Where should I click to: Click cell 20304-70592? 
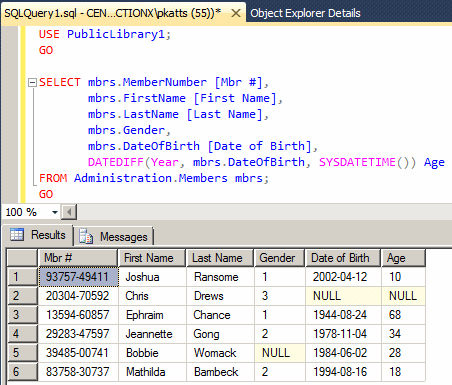78,296
